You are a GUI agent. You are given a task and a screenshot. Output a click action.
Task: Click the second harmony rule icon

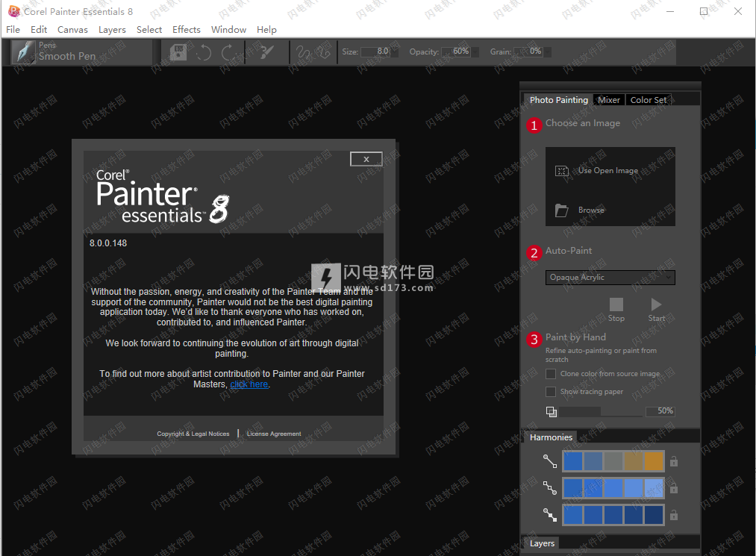pos(550,488)
